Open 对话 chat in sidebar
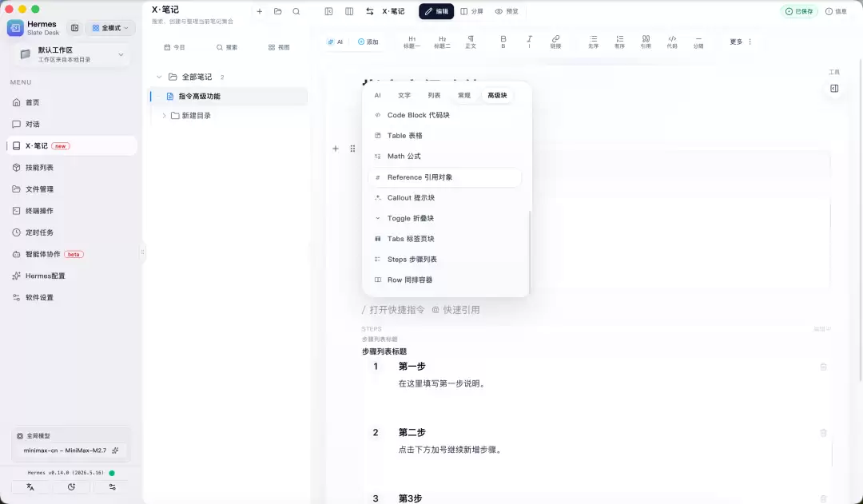 tap(72, 125)
